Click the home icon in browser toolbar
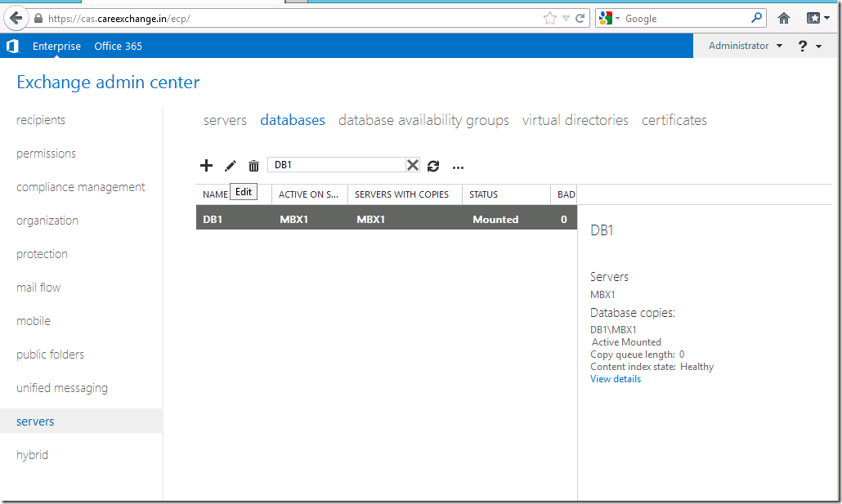The image size is (842, 504). pos(783,17)
